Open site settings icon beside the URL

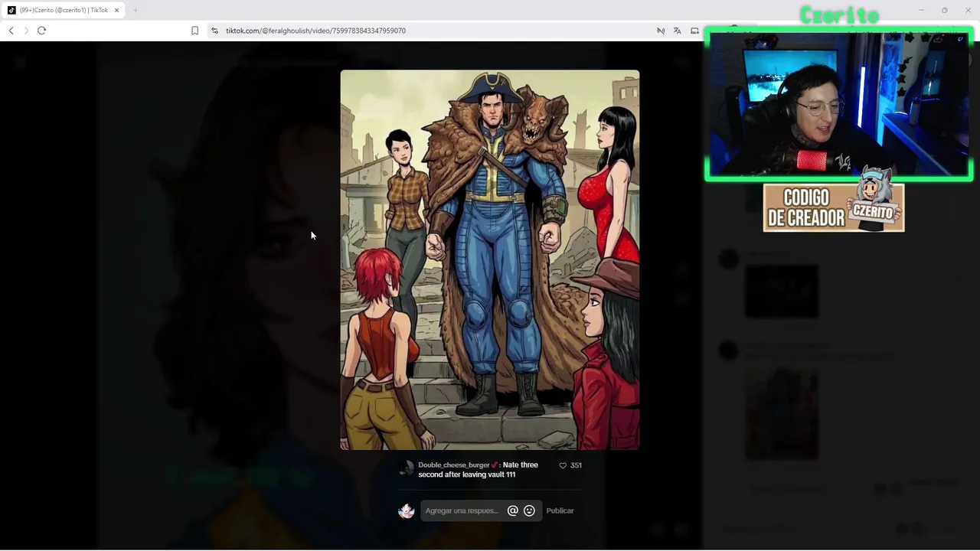[214, 31]
